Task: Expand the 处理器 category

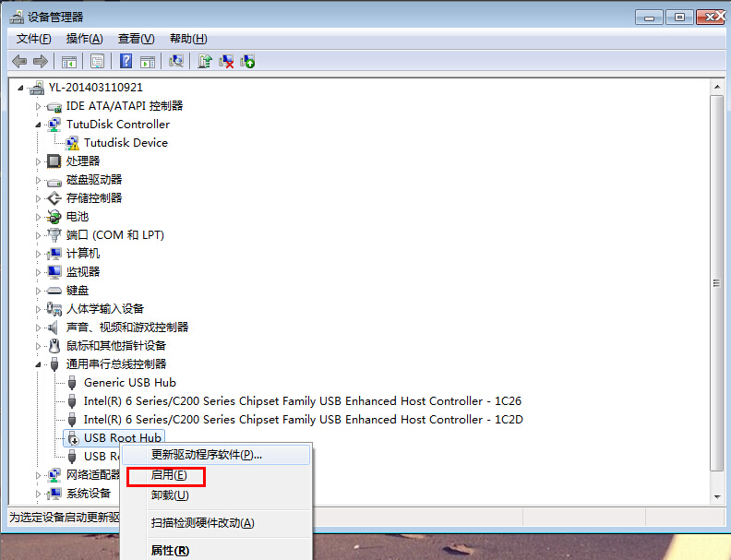Action: coord(39,161)
